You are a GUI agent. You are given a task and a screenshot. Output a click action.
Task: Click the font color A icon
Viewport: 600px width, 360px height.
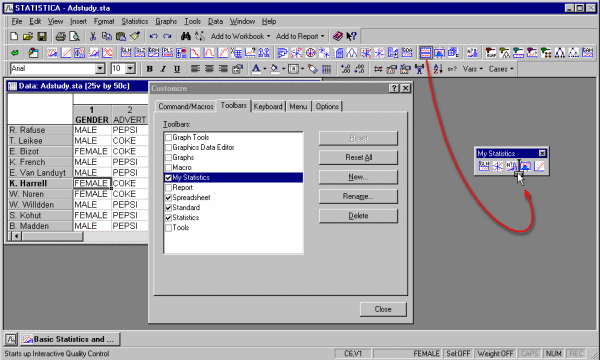(x=256, y=69)
